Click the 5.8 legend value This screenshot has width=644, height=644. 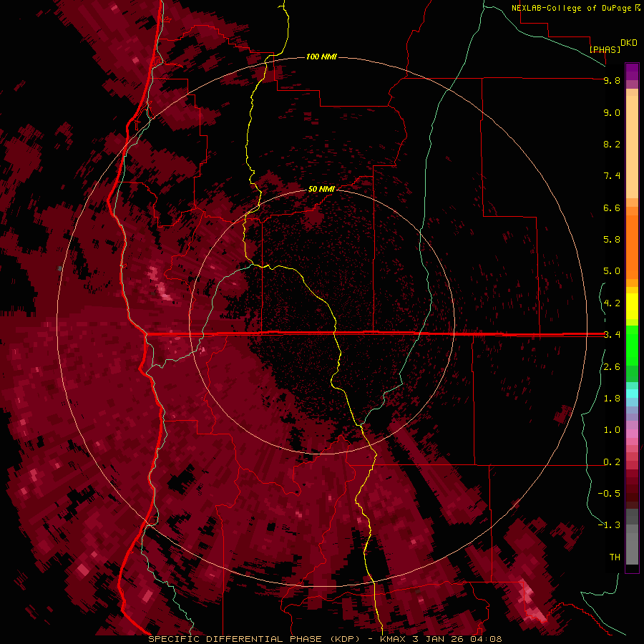pyautogui.click(x=612, y=239)
